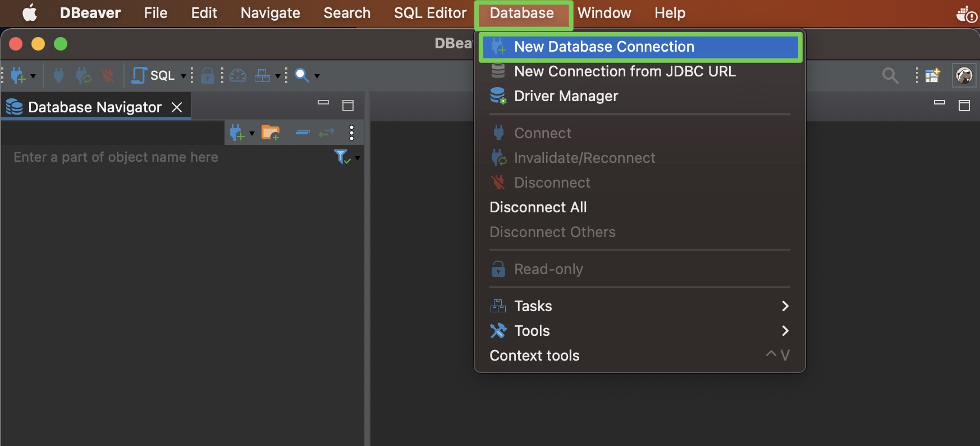Select Context tools entry
The image size is (980, 446).
click(x=640, y=356)
